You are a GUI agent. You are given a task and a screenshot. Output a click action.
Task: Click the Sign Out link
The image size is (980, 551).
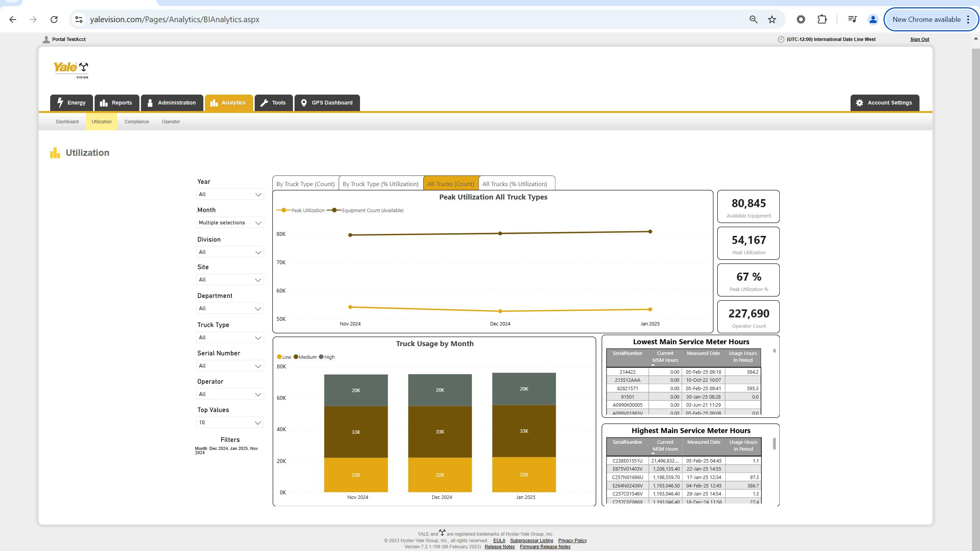click(919, 39)
